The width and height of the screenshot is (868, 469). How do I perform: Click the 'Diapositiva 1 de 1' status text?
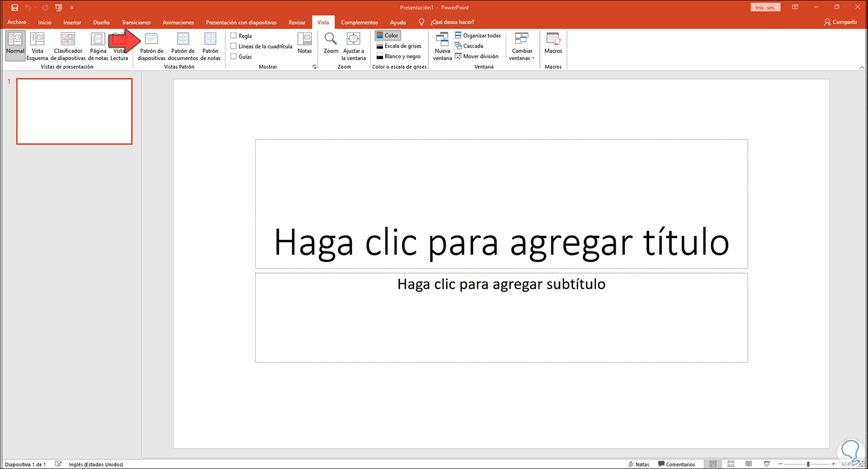(25, 464)
